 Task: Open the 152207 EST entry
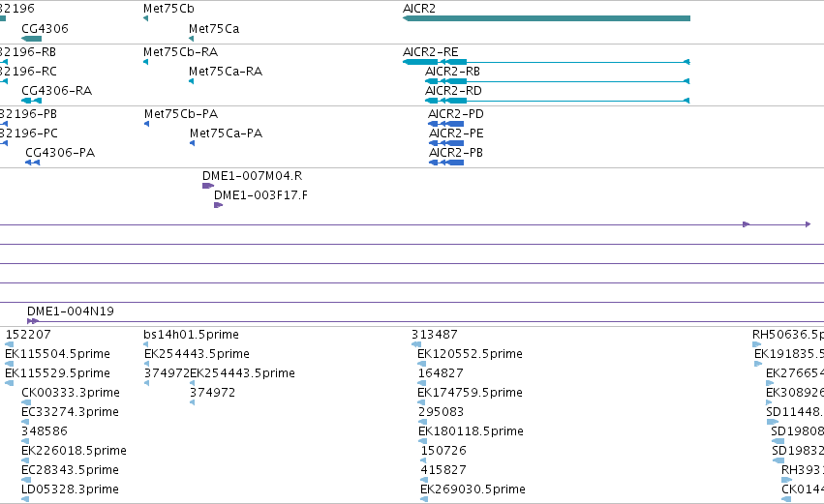coord(28,335)
